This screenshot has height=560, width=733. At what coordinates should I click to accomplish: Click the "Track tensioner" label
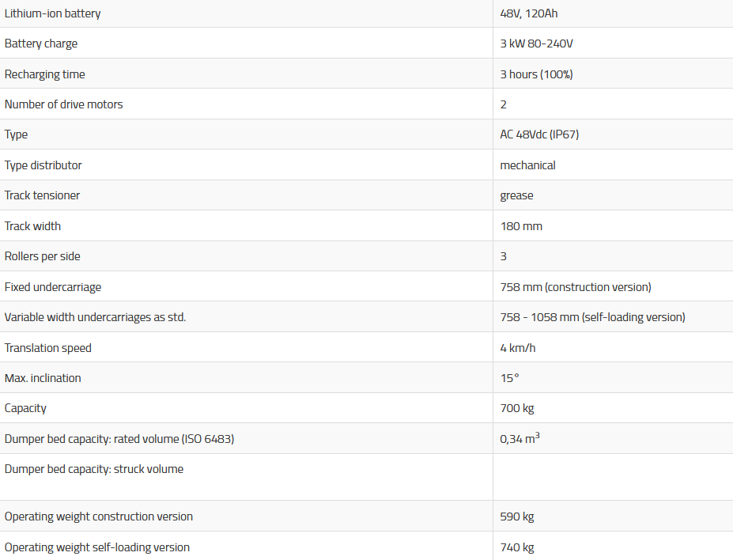point(43,195)
